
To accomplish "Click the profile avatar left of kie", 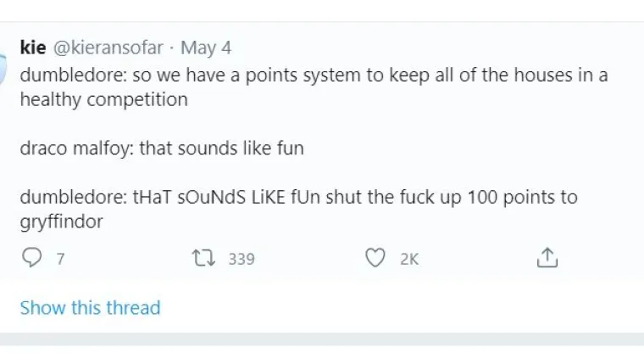I will pos(3,64).
